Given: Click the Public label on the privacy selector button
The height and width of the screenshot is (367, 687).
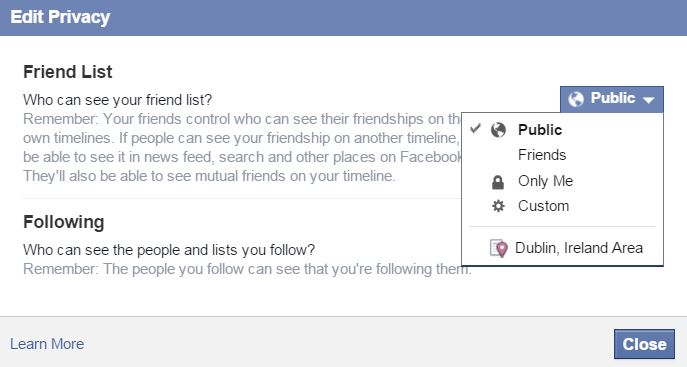Looking at the screenshot, I should click(x=613, y=98).
